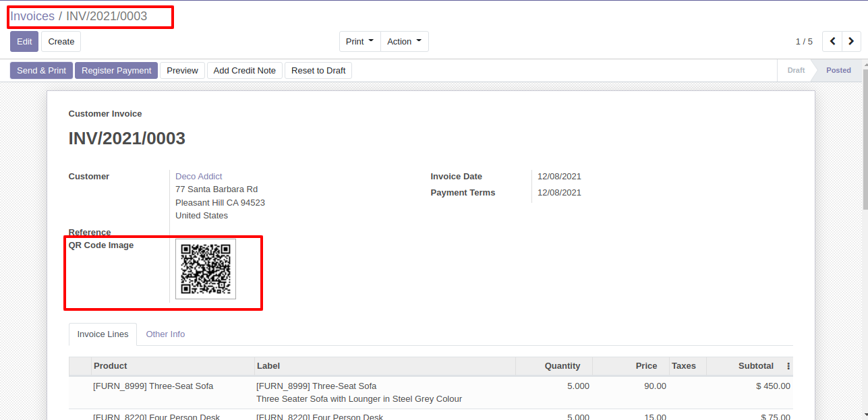Open column options kebab icon in table header
This screenshot has height=420, width=868.
(788, 366)
